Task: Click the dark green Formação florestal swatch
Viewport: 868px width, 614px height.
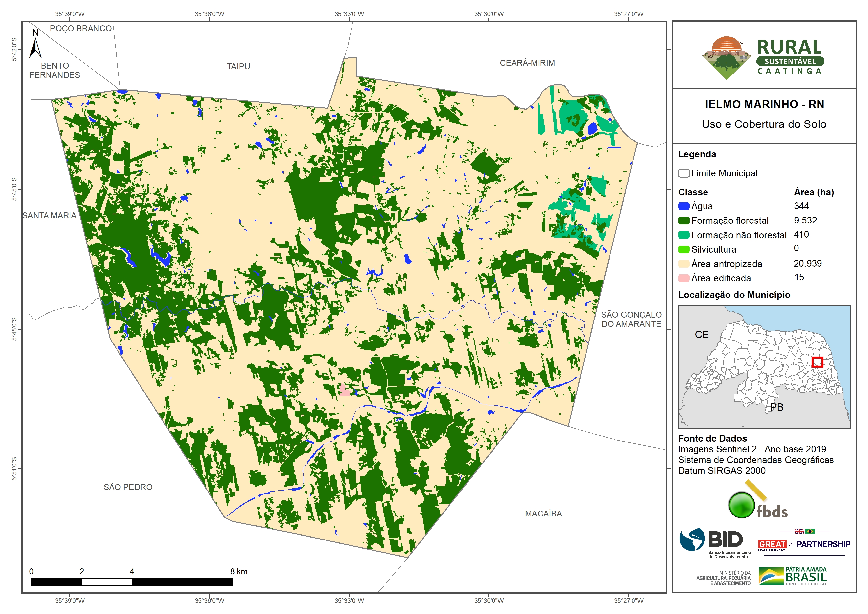Action: [x=683, y=221]
